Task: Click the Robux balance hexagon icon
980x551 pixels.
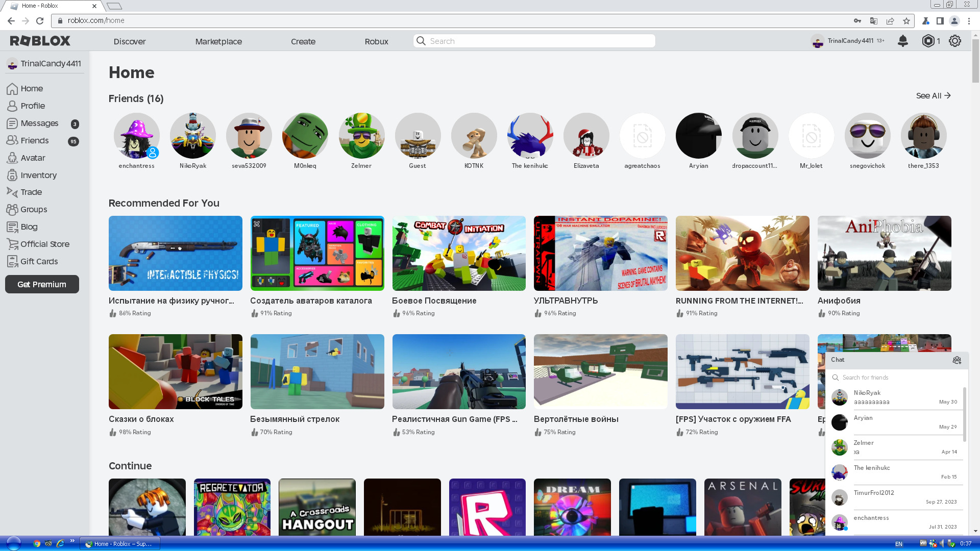Action: [x=928, y=41]
